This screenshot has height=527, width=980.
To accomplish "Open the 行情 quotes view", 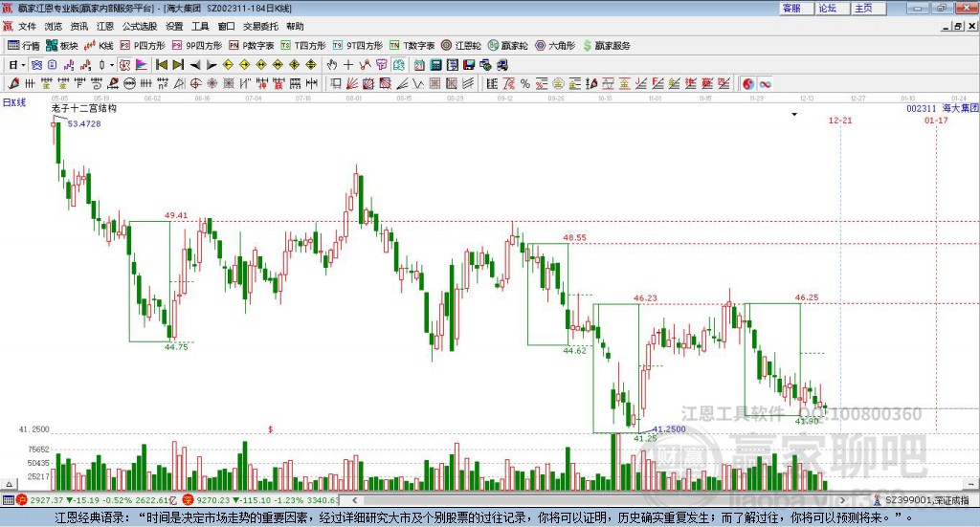I will click(24, 46).
